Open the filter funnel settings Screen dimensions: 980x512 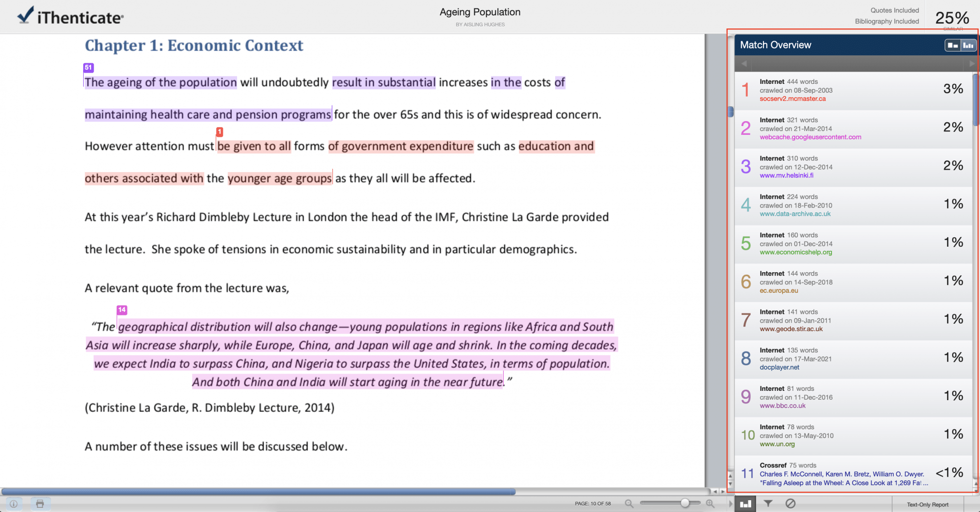pyautogui.click(x=768, y=504)
